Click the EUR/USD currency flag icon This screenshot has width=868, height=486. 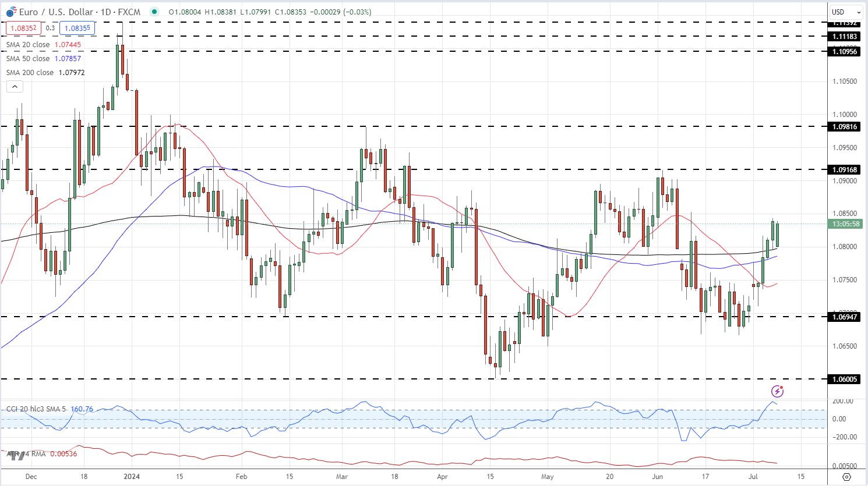[x=10, y=12]
